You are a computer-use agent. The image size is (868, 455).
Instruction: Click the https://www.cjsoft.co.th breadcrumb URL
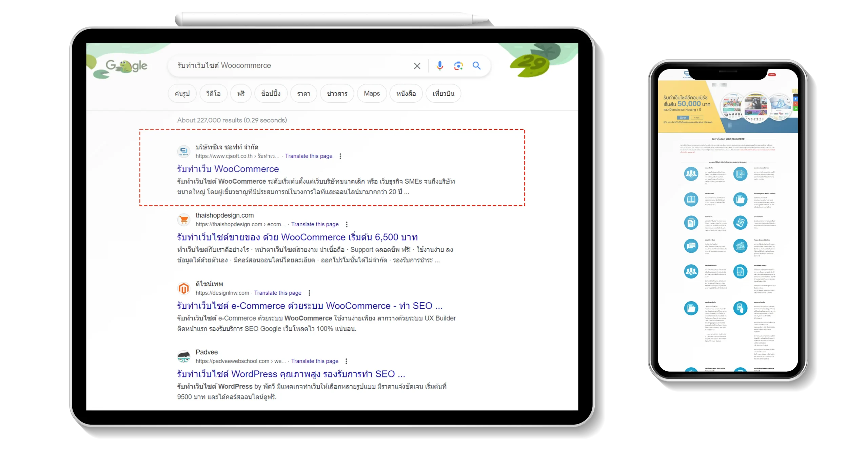237,156
